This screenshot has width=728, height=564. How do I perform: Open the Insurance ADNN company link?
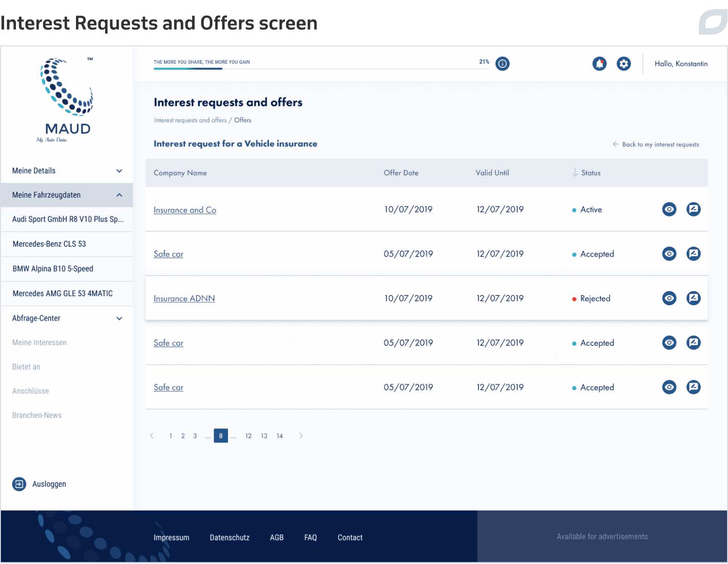(184, 298)
